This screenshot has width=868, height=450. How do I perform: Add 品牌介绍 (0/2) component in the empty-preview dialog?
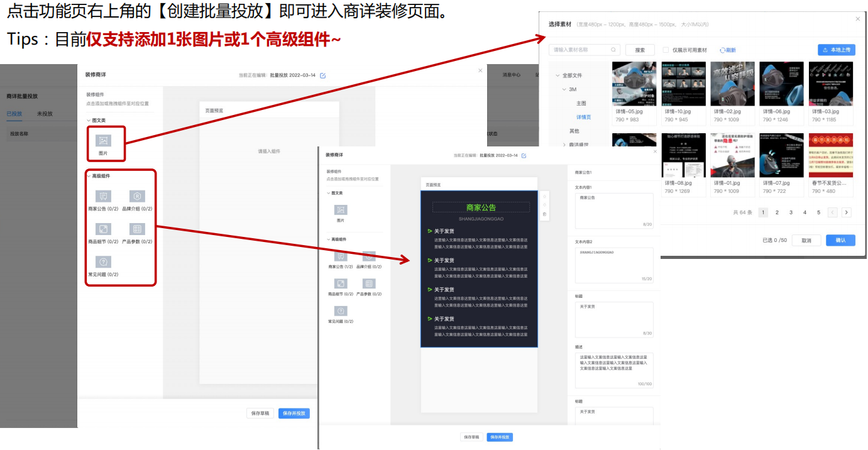pyautogui.click(x=137, y=196)
